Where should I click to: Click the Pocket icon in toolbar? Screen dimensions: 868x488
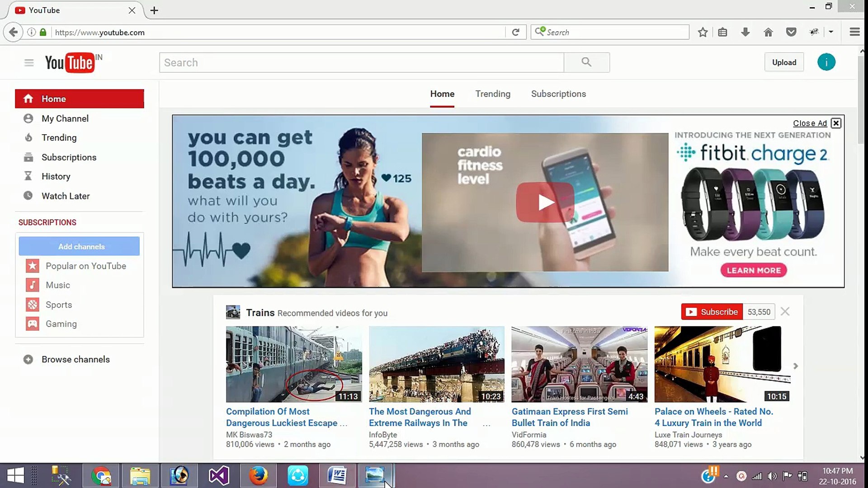791,32
